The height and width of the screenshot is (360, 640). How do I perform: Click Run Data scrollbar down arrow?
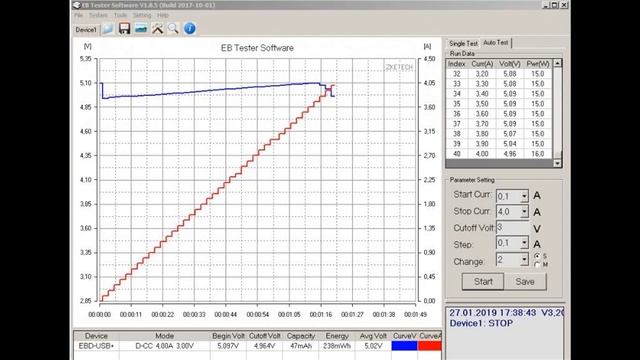point(558,163)
